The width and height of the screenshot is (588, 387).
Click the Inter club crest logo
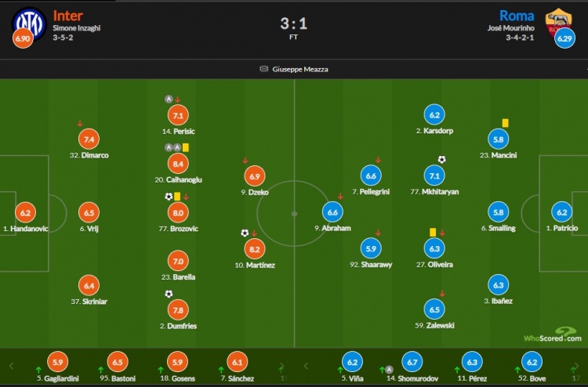pos(29,24)
